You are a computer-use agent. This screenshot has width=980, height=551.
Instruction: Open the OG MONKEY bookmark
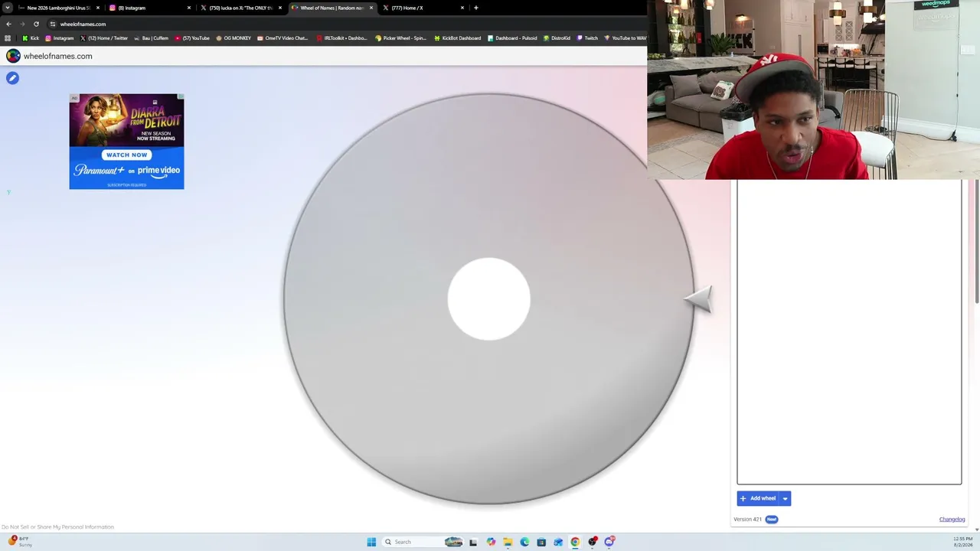tap(234, 38)
